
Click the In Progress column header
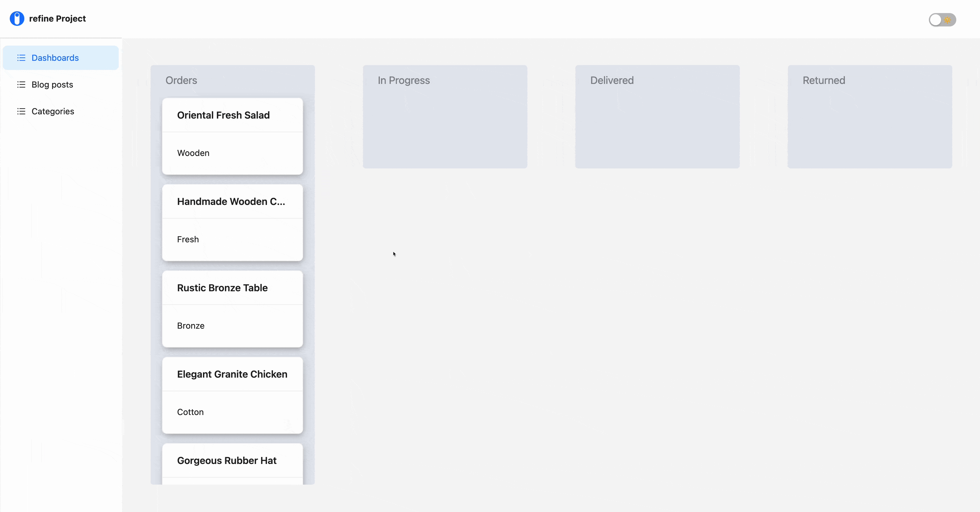(403, 80)
